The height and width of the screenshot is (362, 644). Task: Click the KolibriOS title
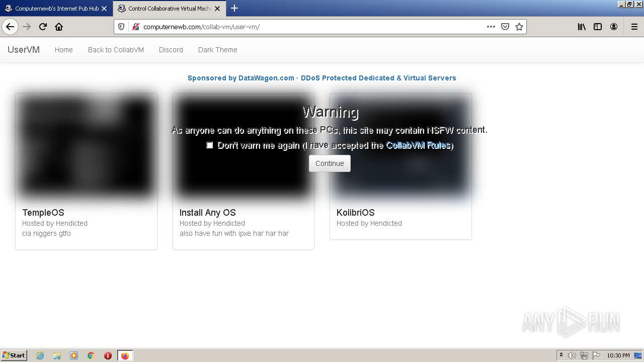pos(356,213)
